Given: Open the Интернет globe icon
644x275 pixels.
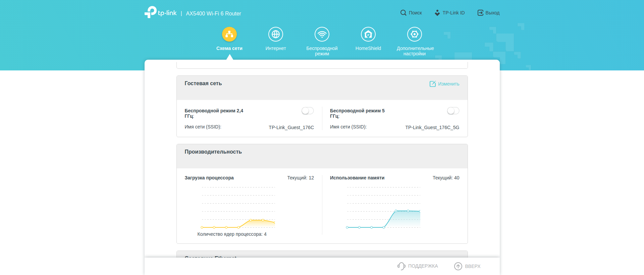Looking at the screenshot, I should (x=276, y=34).
